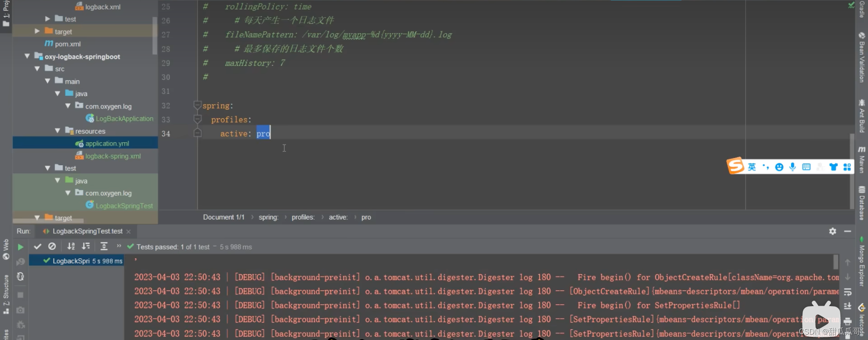Click the console output vertical scrollbar
868x340 pixels.
pyautogui.click(x=835, y=262)
